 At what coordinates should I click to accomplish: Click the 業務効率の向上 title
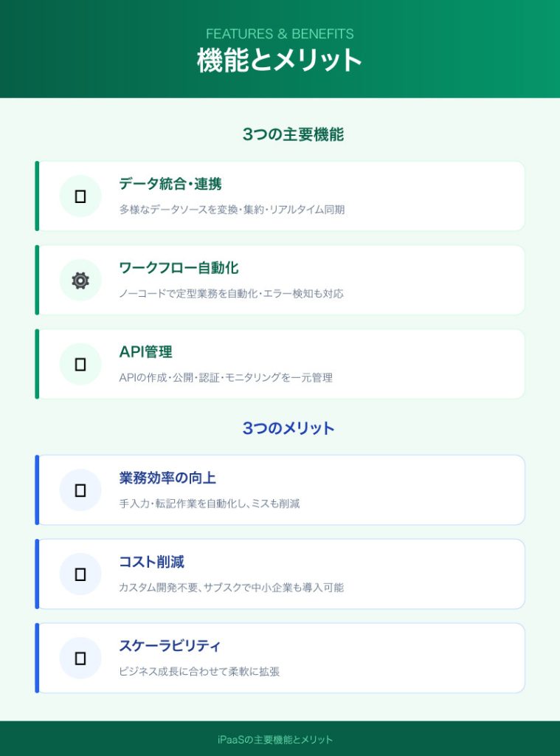(167, 478)
